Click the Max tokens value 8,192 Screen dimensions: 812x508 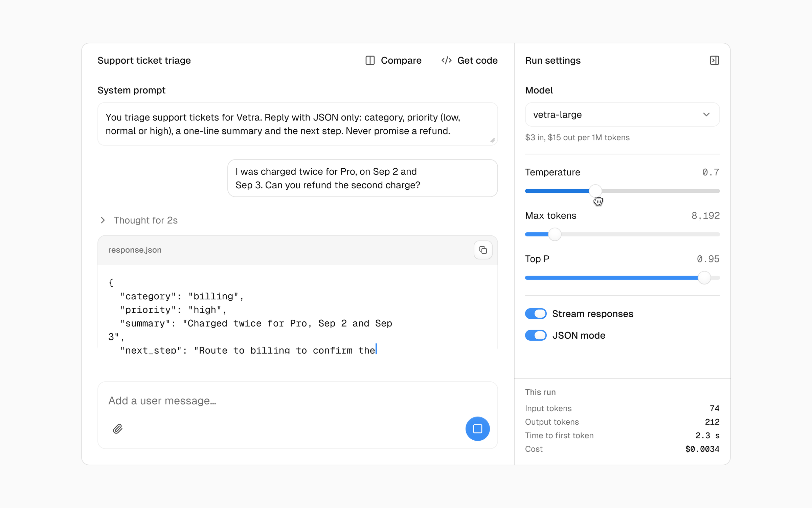click(x=705, y=215)
